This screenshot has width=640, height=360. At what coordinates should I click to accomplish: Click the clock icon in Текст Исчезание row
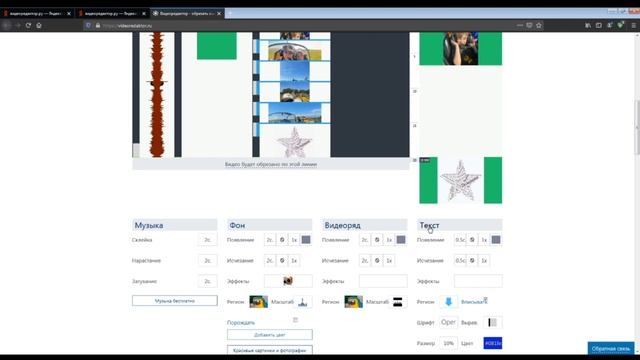pyautogui.click(x=472, y=260)
